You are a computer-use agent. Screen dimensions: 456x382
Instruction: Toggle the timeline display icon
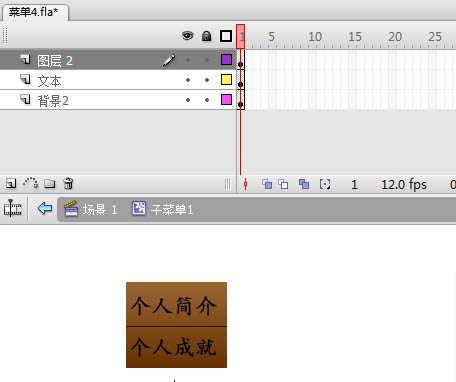pyautogui.click(x=12, y=209)
